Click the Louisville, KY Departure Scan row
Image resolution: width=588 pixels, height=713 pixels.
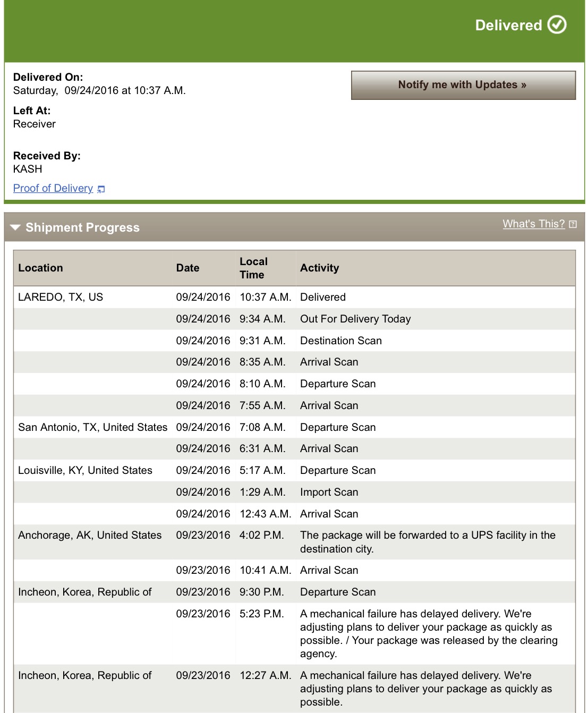[x=338, y=470]
